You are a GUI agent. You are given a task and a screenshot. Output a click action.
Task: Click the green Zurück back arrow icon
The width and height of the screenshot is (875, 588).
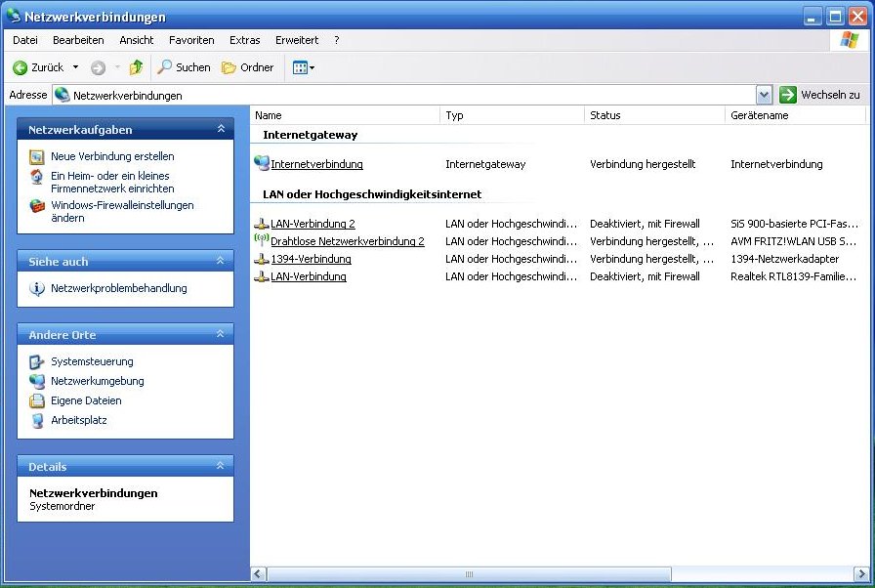coord(21,67)
